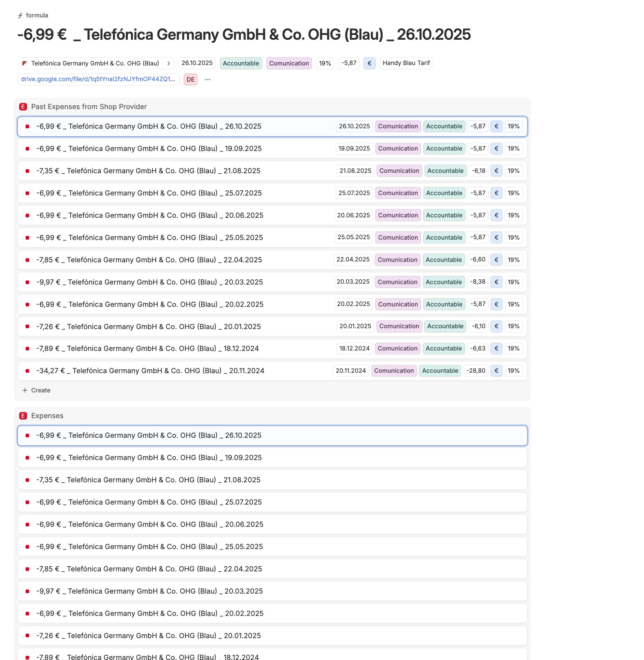This screenshot has height=660, width=644.
Task: Click the -6,60 net amount chip
Action: [478, 260]
